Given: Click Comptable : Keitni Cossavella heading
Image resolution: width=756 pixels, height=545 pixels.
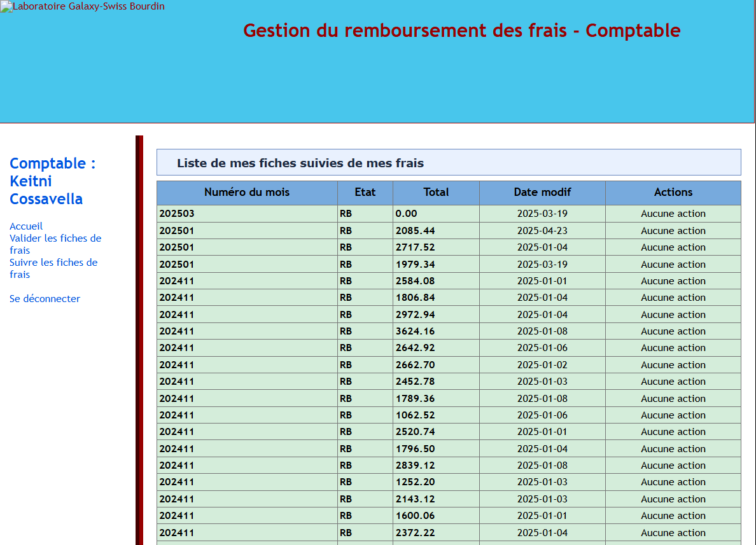Looking at the screenshot, I should [53, 181].
